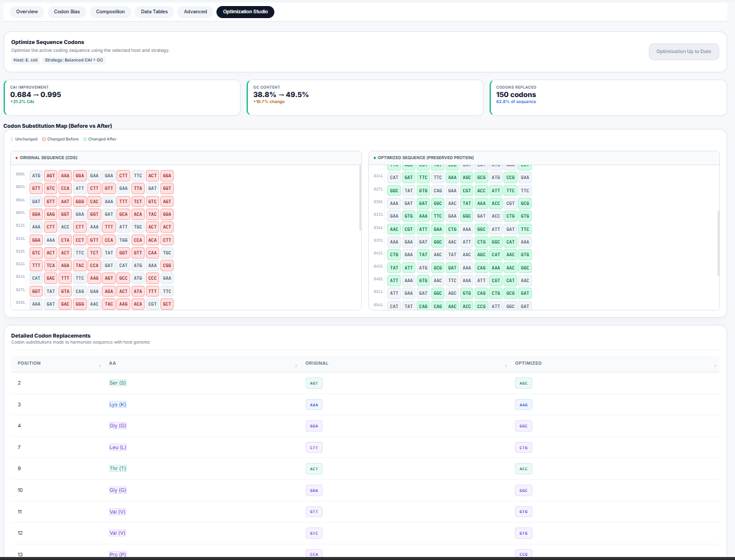Viewport: 735px width, 560px height.
Task: Click the optimized CTG codon chip in table
Action: (x=523, y=447)
